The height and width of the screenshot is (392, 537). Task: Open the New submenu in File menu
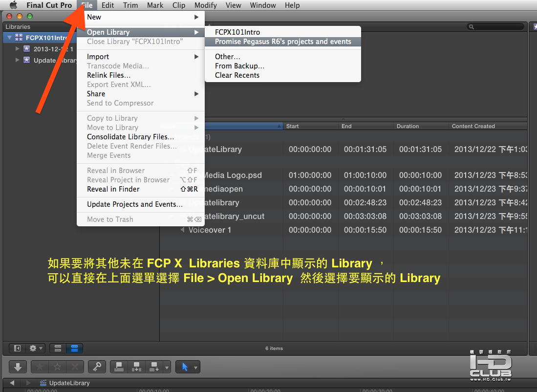[x=141, y=17]
